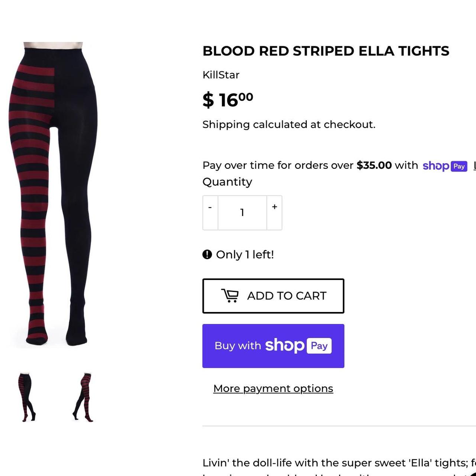Decrease quantity with the minus button
Image resolution: width=476 pixels, height=476 pixels.
(210, 212)
